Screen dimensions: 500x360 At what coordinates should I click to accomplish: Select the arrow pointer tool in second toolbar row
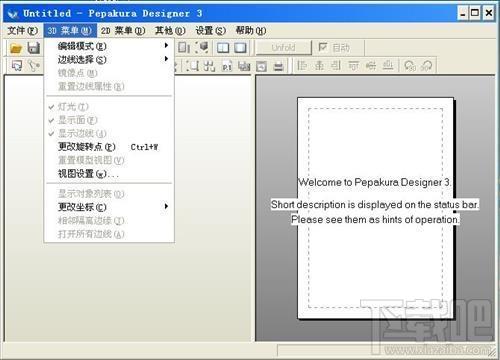tap(16, 65)
